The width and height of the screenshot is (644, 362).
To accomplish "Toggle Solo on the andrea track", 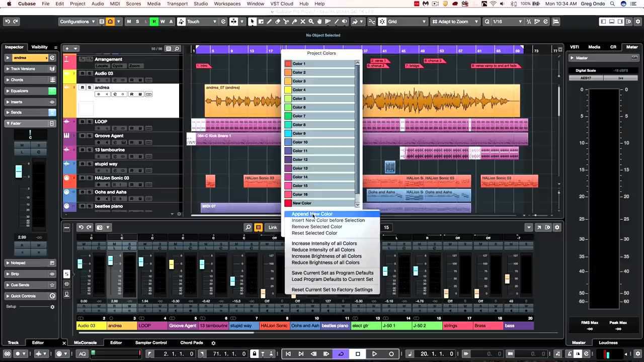I will [90, 87].
